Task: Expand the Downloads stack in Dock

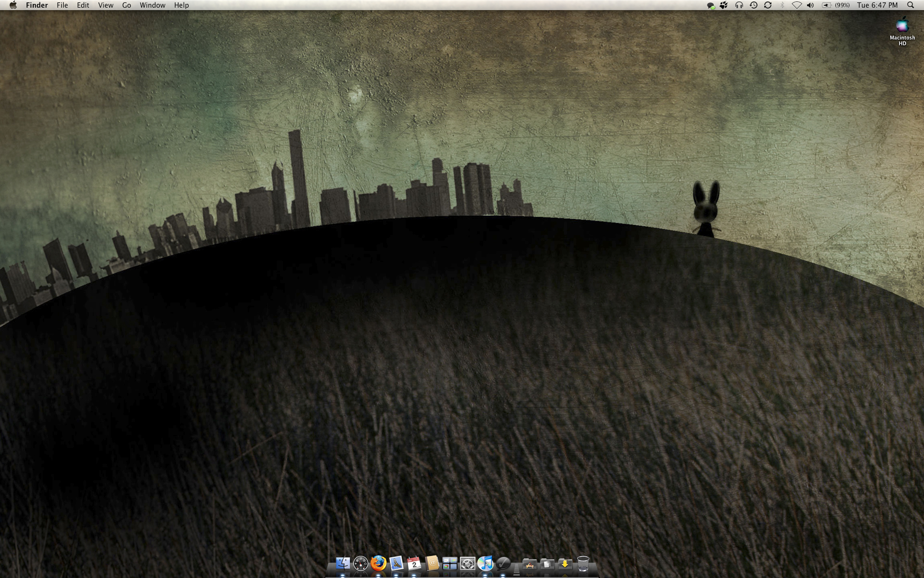Action: 565,564
